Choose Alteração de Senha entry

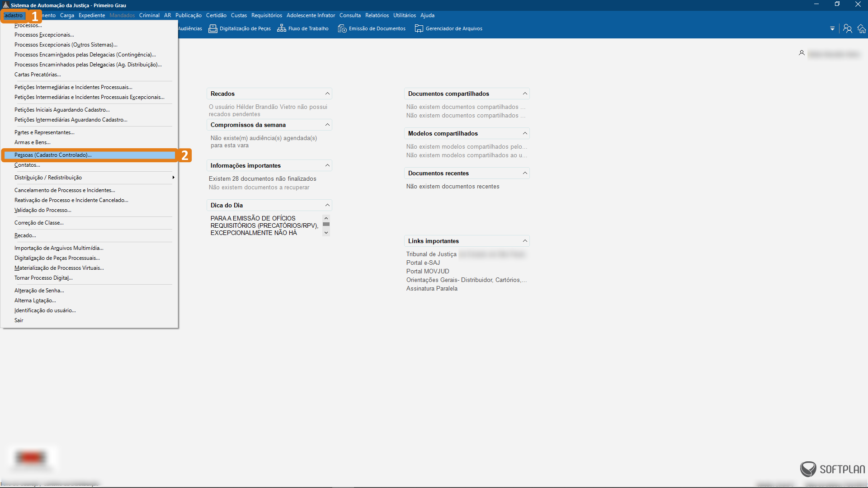[39, 291]
